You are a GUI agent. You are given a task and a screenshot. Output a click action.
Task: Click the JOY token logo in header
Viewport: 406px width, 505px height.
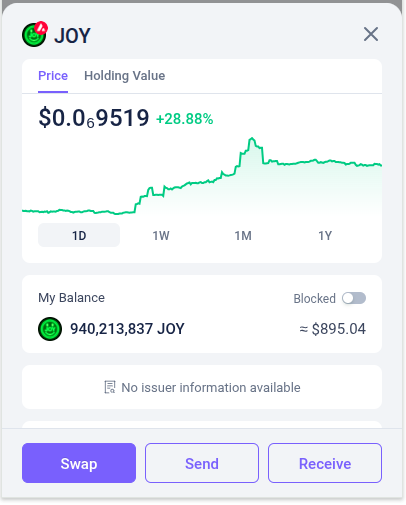tap(34, 35)
